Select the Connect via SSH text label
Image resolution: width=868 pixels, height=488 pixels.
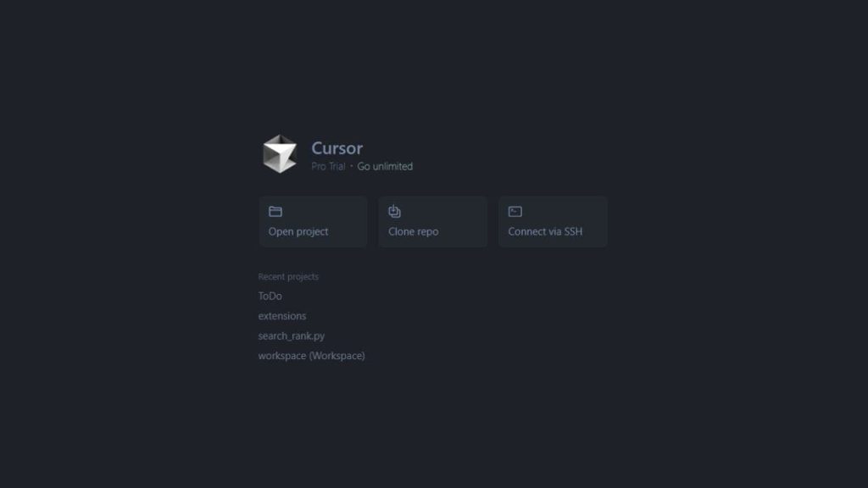pos(545,231)
